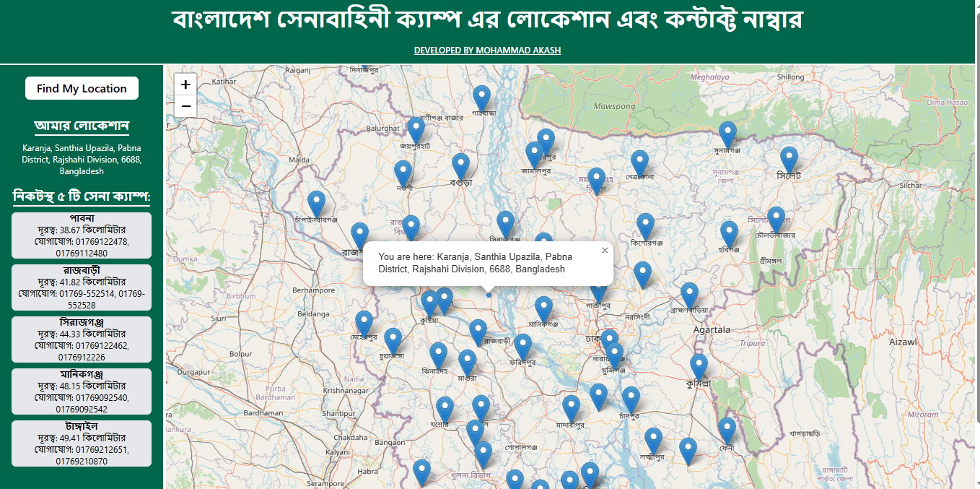Select the Bogura (বগুড়া) map pin
This screenshot has height=489, width=980.
pos(460,166)
